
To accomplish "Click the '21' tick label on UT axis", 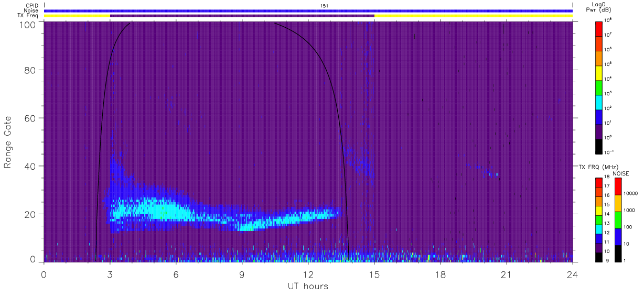I will coord(507,274).
